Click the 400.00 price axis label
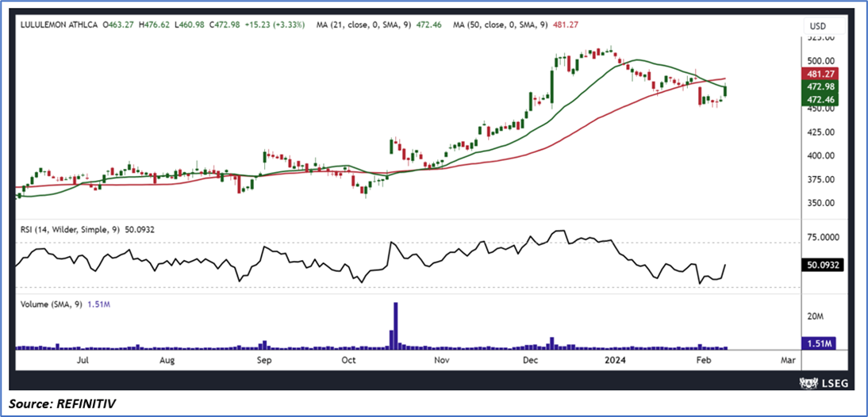 (820, 156)
